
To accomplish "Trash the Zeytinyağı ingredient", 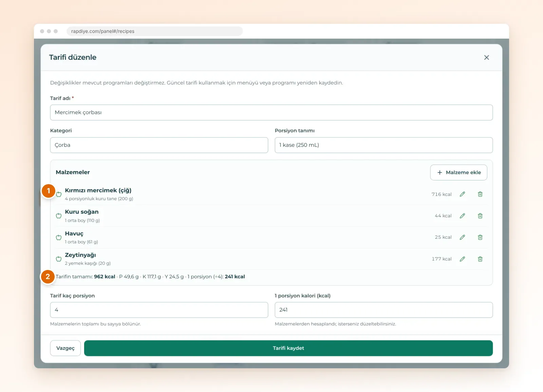I will [480, 259].
